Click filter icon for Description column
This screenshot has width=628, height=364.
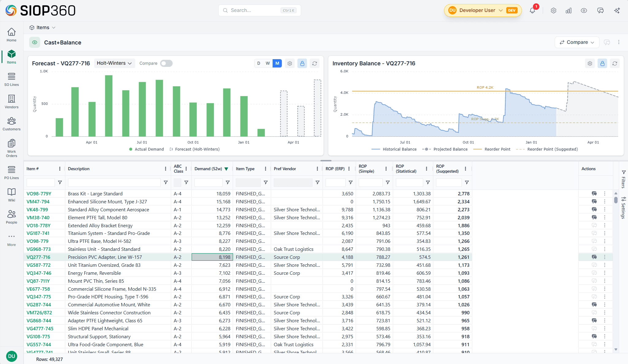[166, 182]
